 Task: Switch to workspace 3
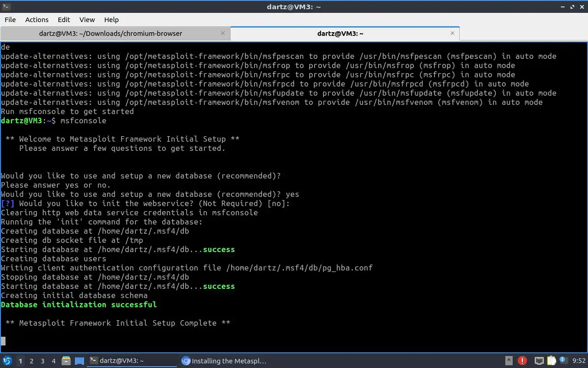(x=43, y=361)
